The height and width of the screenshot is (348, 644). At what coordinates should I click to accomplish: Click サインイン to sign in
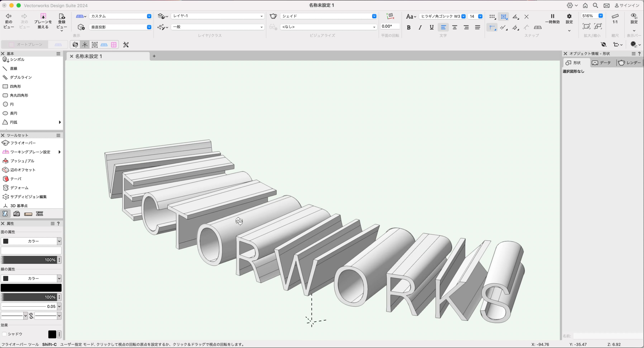pyautogui.click(x=627, y=5)
